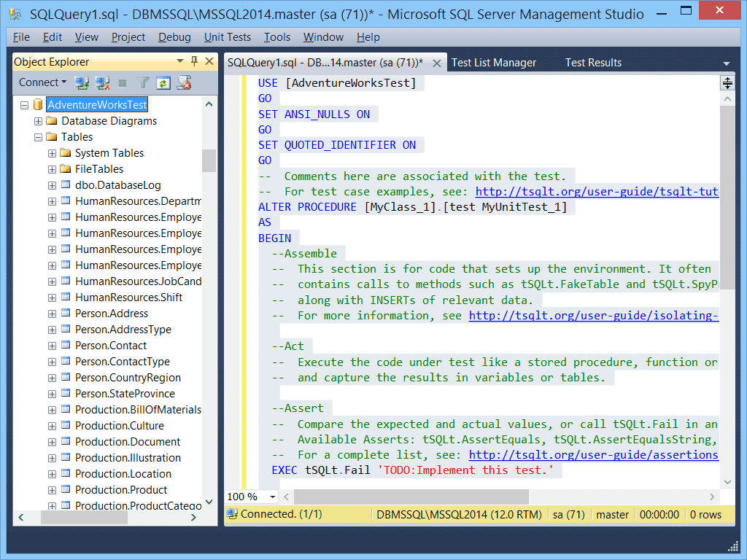Click the System Tables folder icon
This screenshot has width=747, height=560.
pyautogui.click(x=66, y=153)
